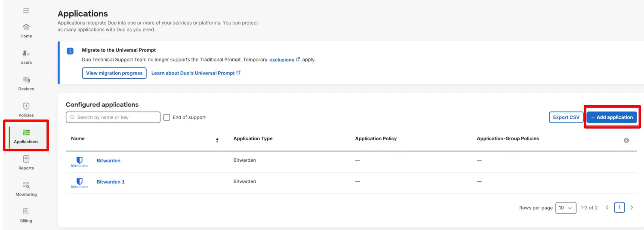Open Policies section in sidebar
Image resolution: width=644 pixels, height=230 pixels.
tap(26, 110)
